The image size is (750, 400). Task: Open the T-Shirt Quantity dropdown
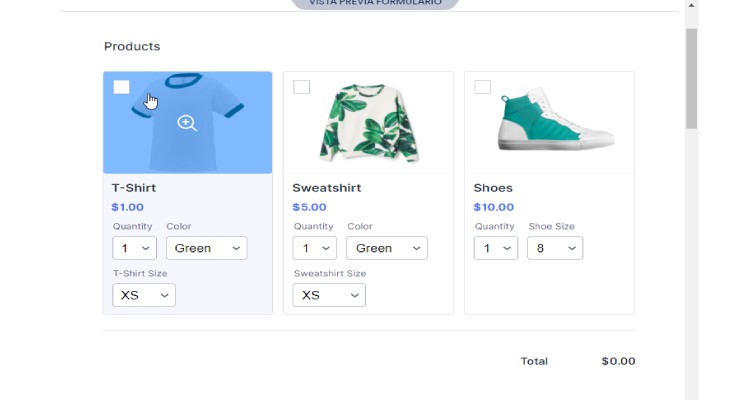point(134,248)
